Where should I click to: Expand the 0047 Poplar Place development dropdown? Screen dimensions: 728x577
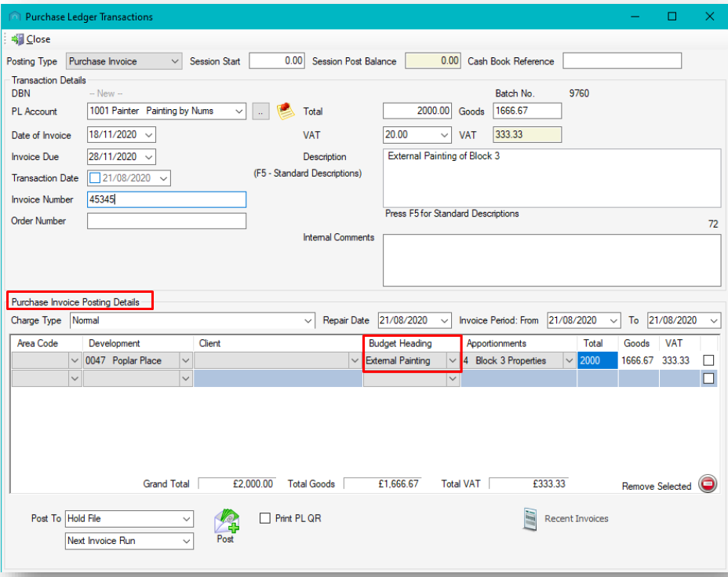coord(186,360)
